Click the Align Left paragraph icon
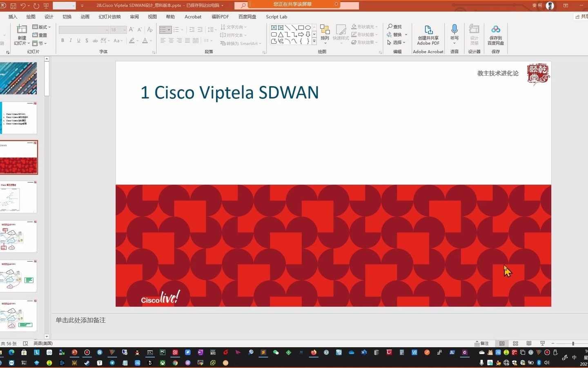This screenshot has width=588, height=368. (x=163, y=40)
